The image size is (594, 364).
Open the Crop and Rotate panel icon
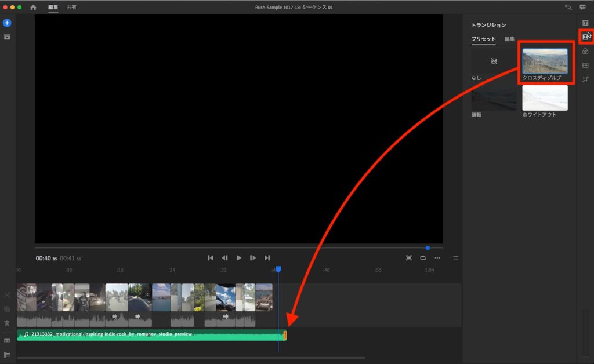(x=585, y=79)
